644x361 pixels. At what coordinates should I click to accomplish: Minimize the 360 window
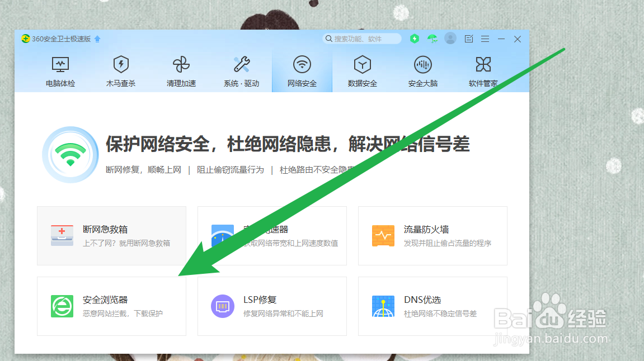501,39
